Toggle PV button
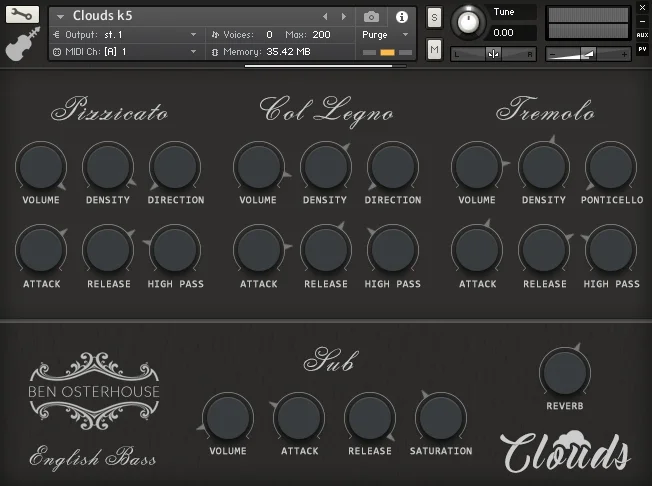This screenshot has height=486, width=652. pyautogui.click(x=642, y=49)
